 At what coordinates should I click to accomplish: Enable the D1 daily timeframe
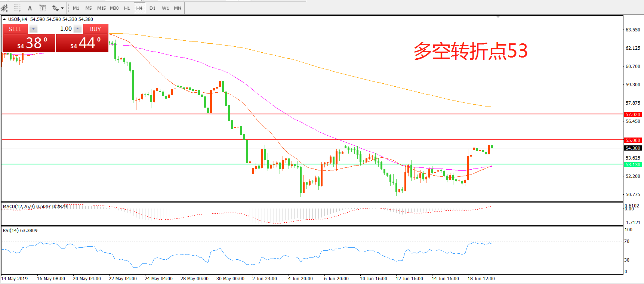(152, 8)
